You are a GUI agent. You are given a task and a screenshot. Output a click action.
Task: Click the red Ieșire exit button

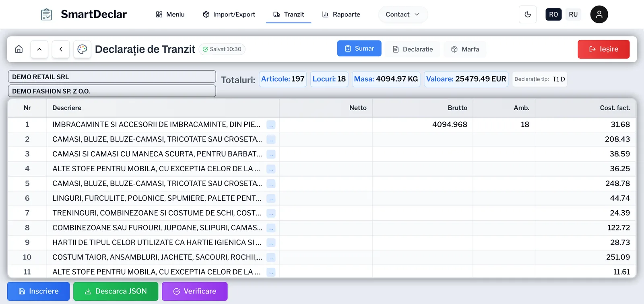[604, 49]
